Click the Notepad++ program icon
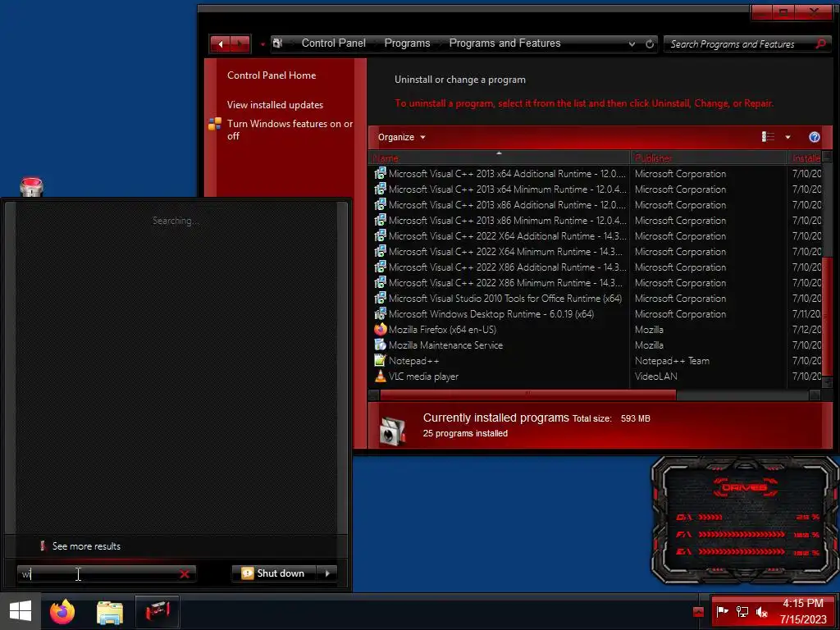 pos(380,360)
